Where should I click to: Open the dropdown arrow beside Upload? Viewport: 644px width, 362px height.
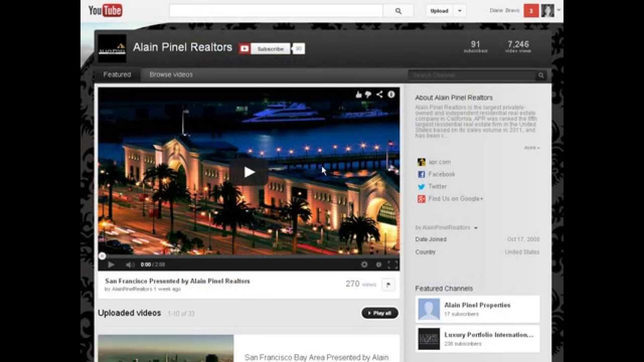pos(459,11)
